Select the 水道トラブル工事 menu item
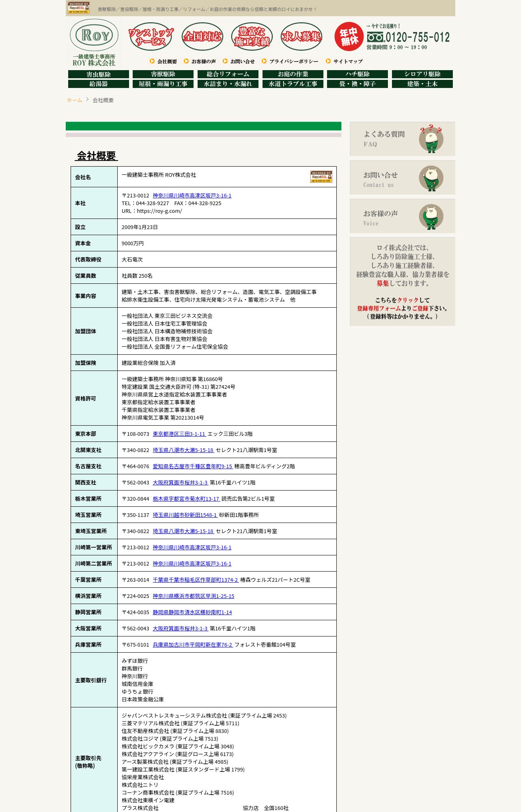Image resolution: width=521 pixels, height=812 pixels. click(x=293, y=84)
